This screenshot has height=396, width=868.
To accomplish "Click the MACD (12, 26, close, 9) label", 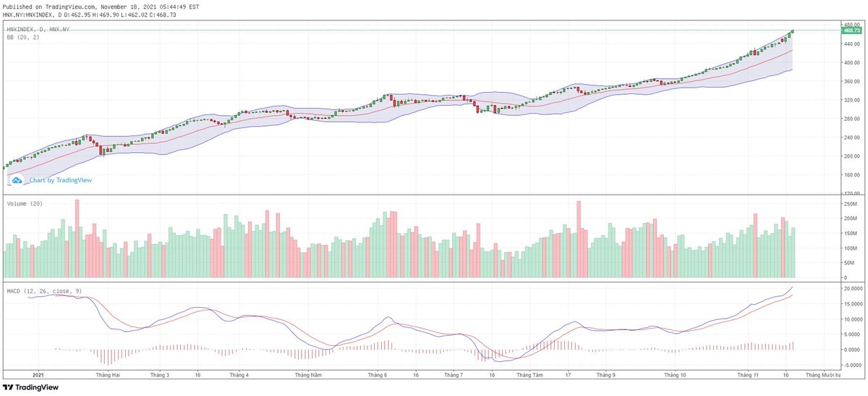I will click(x=44, y=291).
